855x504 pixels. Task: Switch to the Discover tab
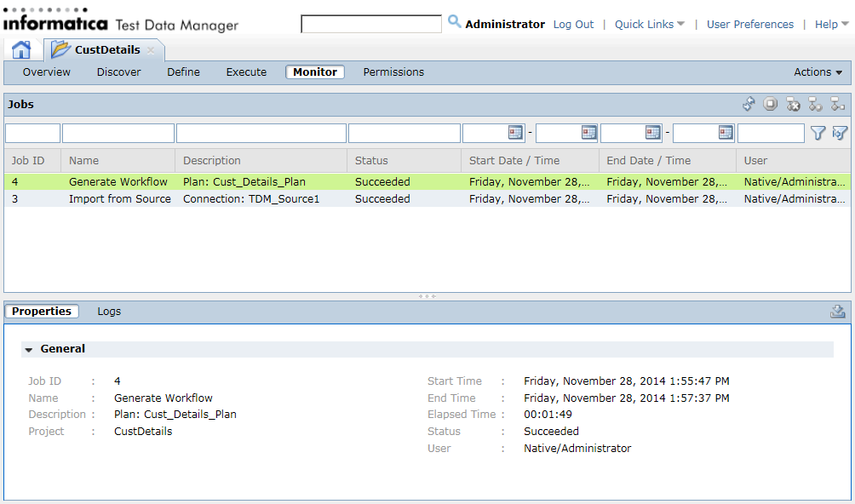(x=119, y=72)
